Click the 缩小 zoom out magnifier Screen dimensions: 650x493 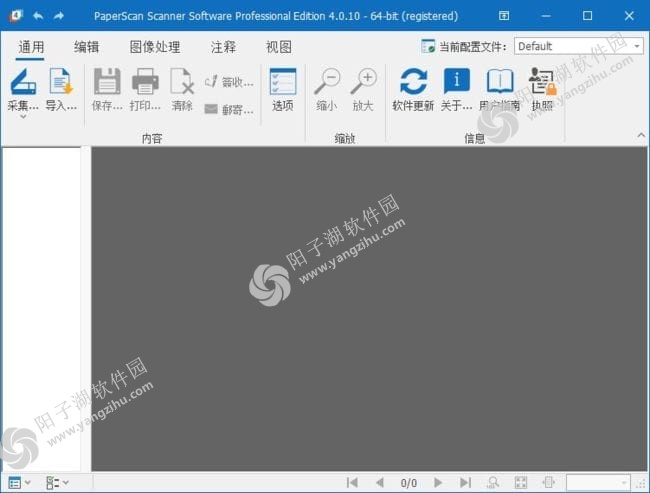point(327,82)
